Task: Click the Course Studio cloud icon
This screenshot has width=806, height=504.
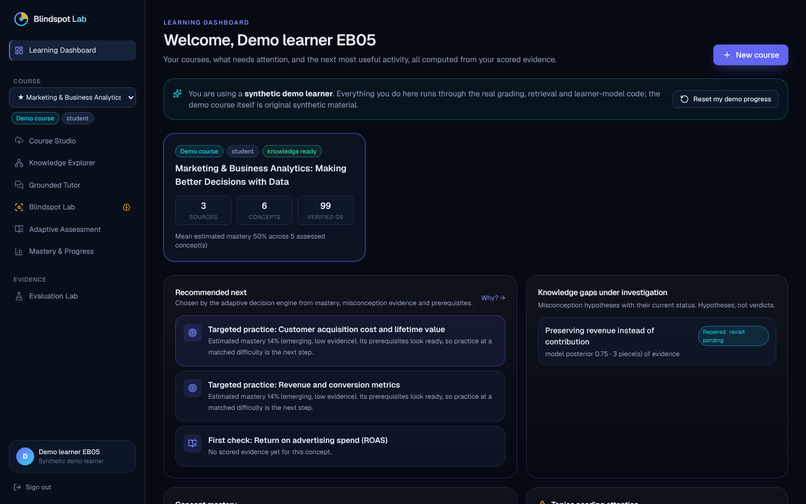Action: pyautogui.click(x=19, y=140)
